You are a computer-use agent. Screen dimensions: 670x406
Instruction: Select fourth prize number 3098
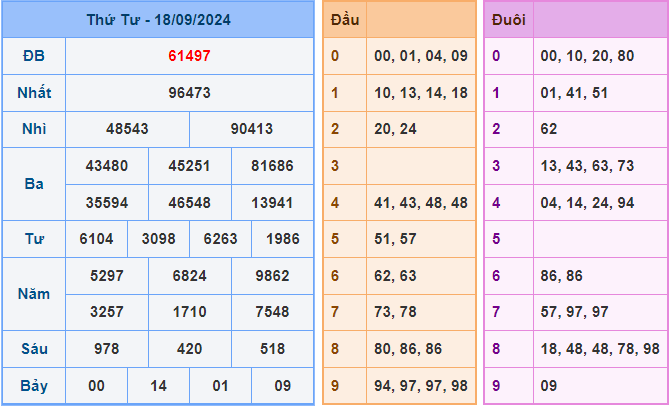tap(158, 239)
